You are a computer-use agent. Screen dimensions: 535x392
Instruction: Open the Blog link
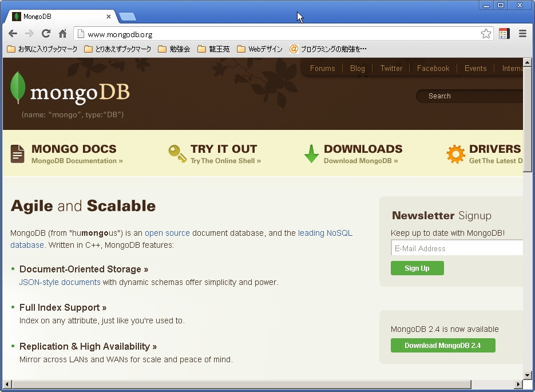357,68
